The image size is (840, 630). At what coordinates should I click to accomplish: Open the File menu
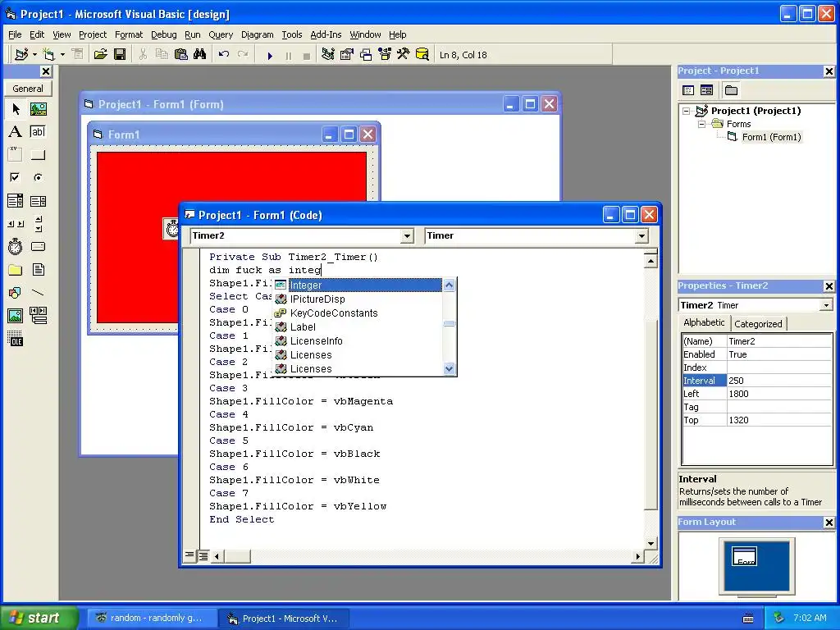(x=15, y=34)
